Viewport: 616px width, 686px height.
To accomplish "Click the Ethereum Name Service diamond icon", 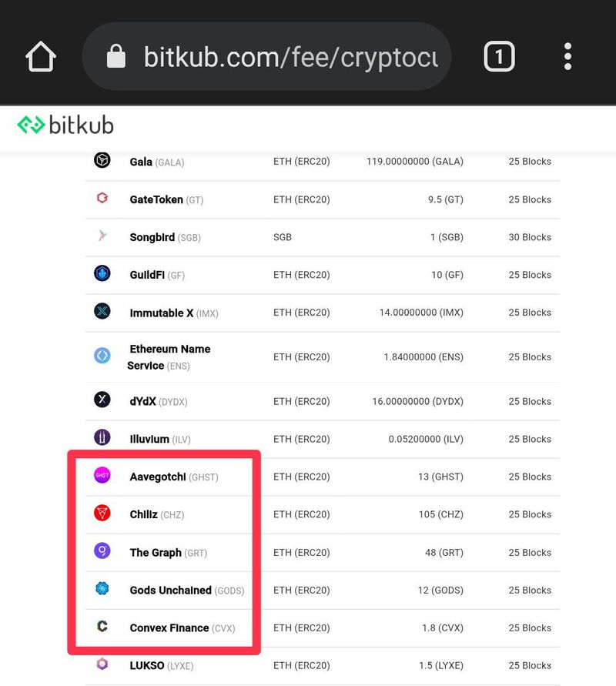I will pos(102,356).
